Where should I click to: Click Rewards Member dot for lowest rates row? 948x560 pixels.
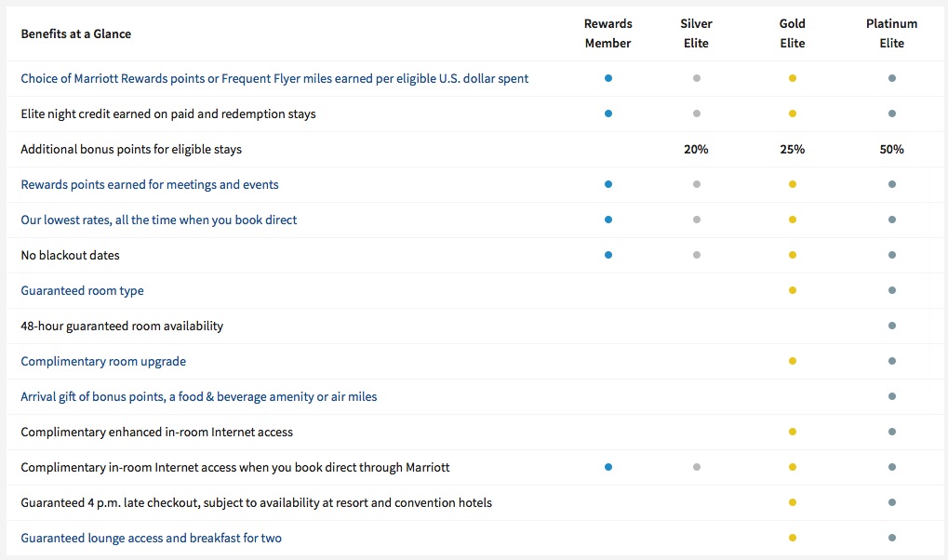click(608, 220)
